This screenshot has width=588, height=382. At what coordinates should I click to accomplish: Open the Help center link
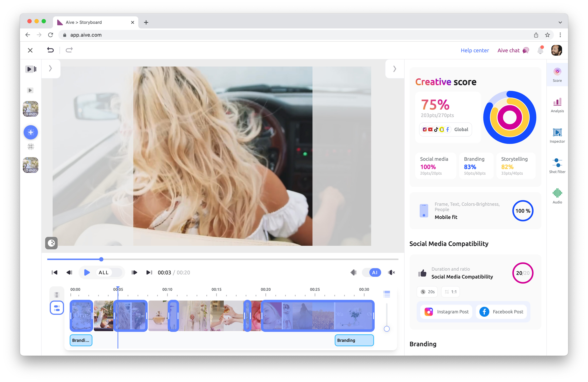pyautogui.click(x=475, y=51)
